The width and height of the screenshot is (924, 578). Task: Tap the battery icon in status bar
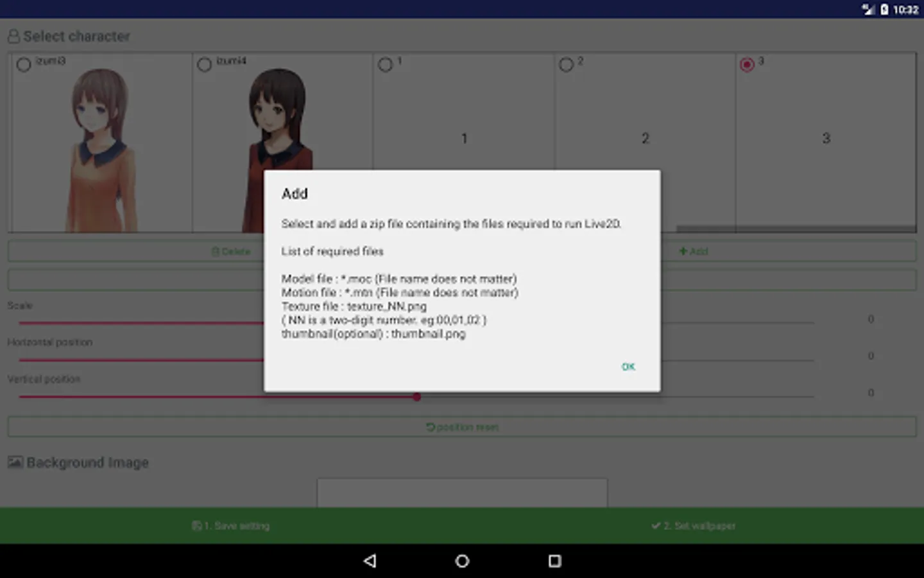click(884, 9)
